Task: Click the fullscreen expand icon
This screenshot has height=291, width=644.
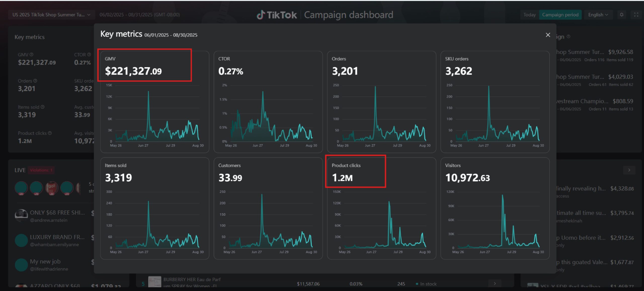Action: (636, 15)
